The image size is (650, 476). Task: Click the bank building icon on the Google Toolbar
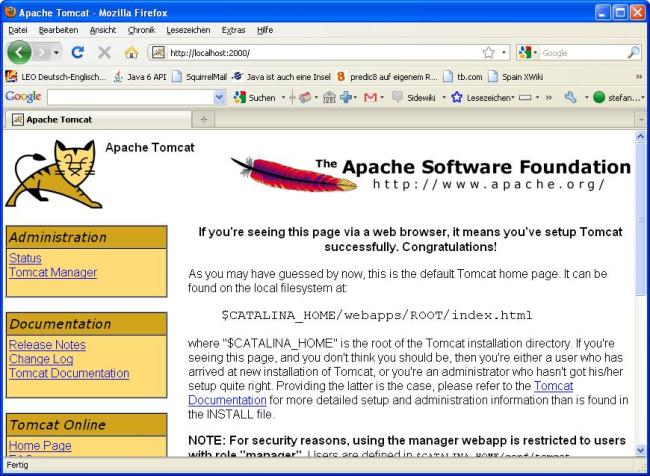coord(329,97)
